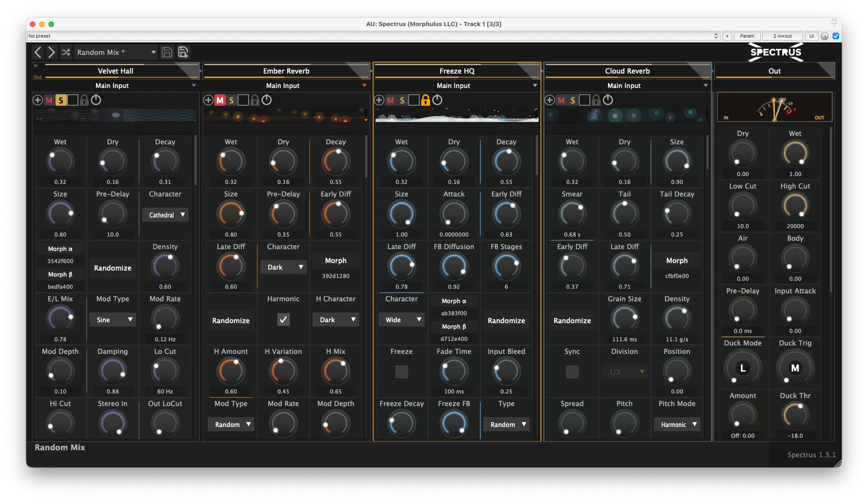868x502 pixels.
Task: Select the Velvet Hall module header
Action: (116, 71)
